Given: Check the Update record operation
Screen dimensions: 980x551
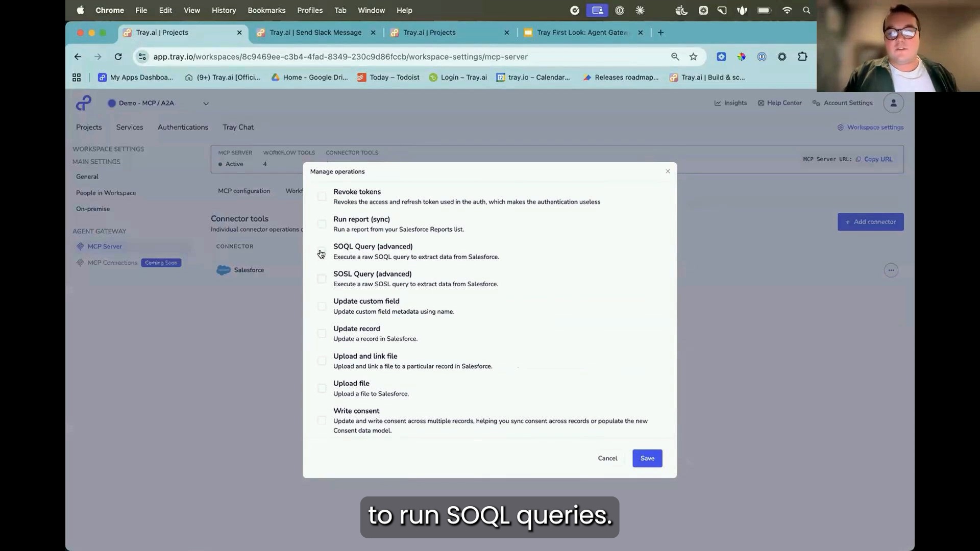Looking at the screenshot, I should [322, 334].
